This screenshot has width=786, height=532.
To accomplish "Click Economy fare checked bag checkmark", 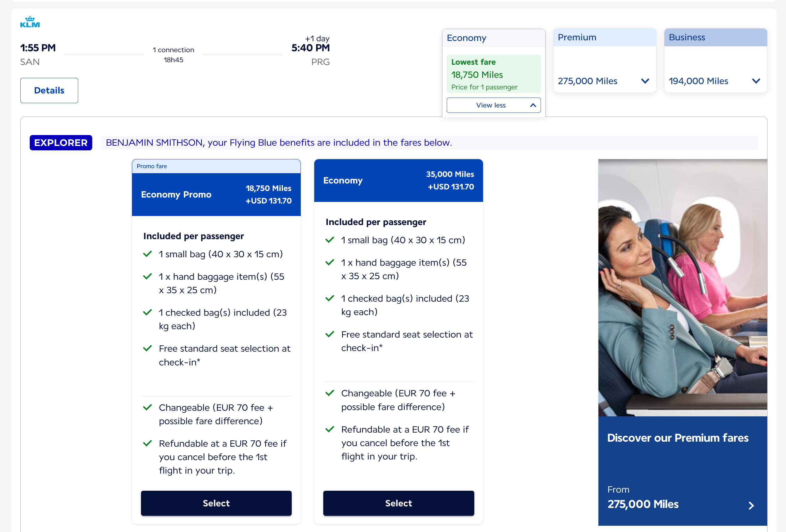I will click(330, 298).
